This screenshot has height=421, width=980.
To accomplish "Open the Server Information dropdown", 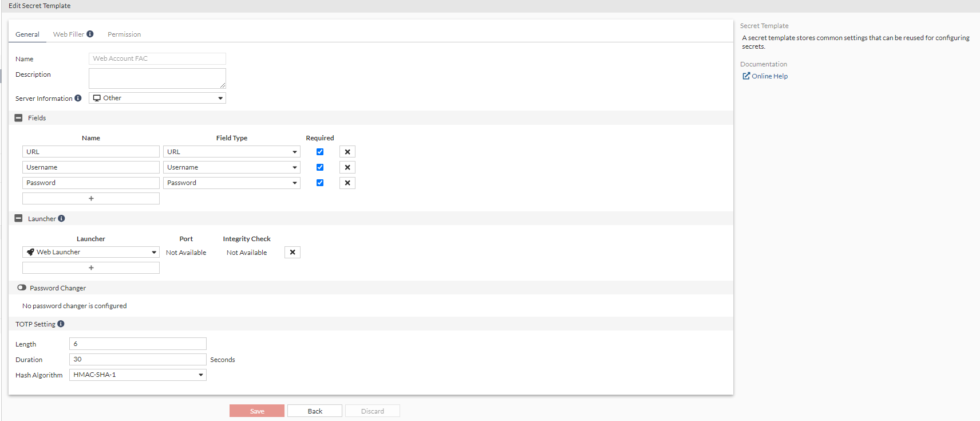I will point(157,98).
